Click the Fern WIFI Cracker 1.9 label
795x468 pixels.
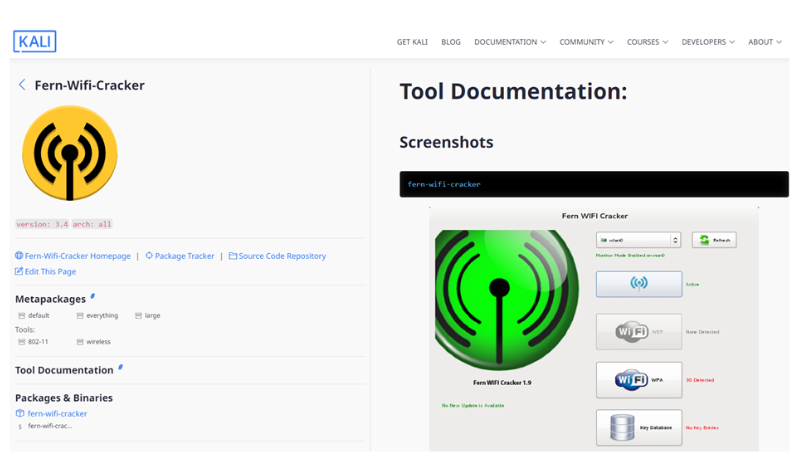502,383
